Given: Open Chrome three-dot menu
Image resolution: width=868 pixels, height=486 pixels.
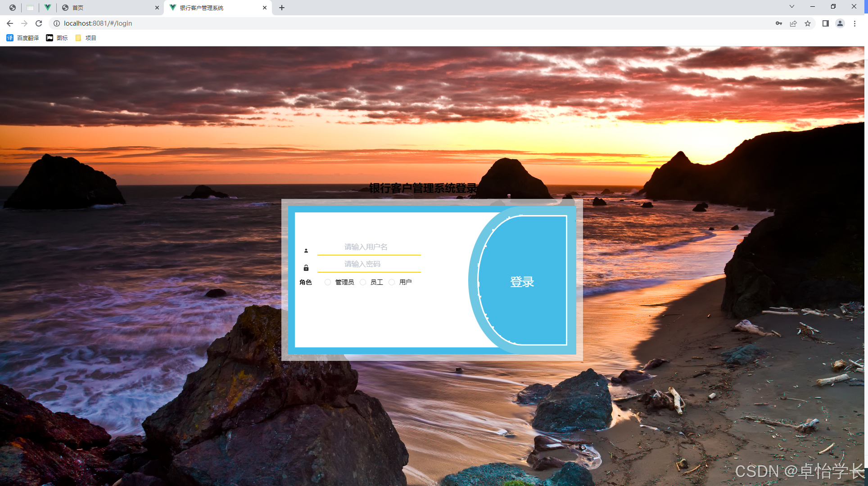Looking at the screenshot, I should tap(854, 23).
